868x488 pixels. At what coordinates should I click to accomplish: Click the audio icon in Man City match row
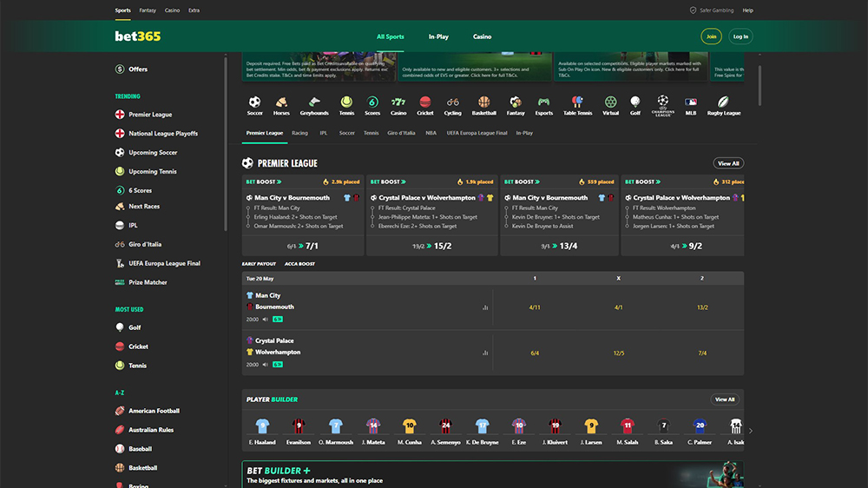pyautogui.click(x=265, y=319)
